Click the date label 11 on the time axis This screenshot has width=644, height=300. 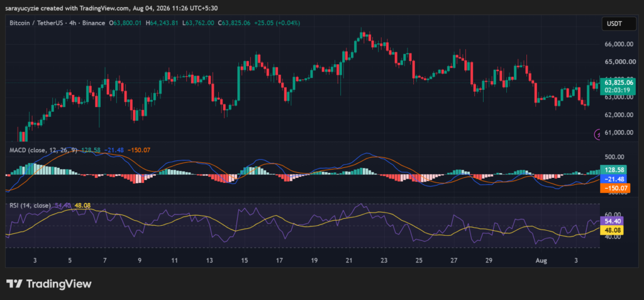coord(175,260)
